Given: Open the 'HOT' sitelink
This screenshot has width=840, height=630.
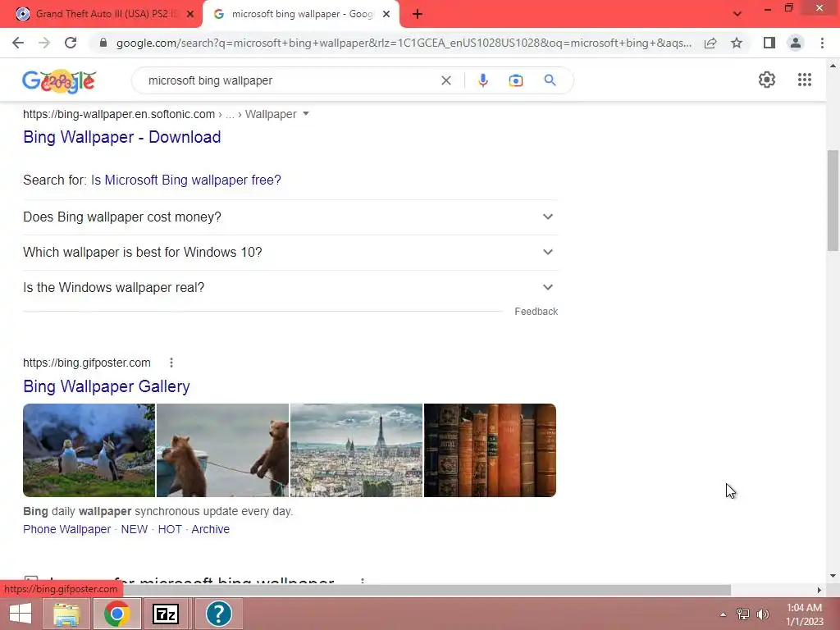Looking at the screenshot, I should coord(170,529).
